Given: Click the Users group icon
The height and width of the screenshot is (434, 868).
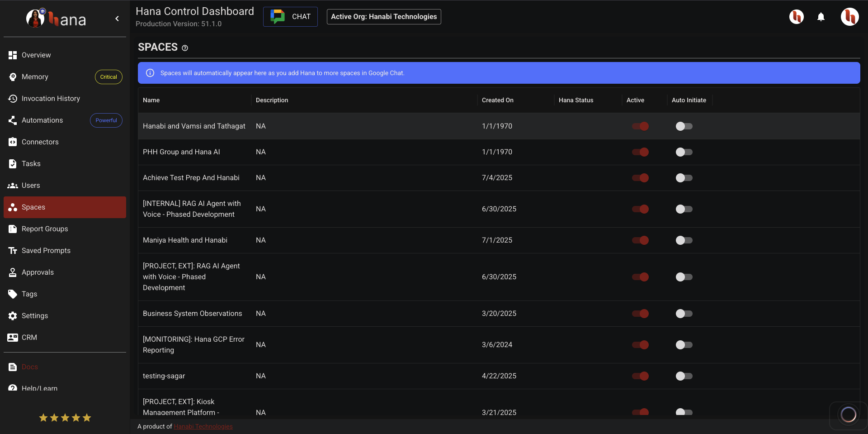Looking at the screenshot, I should point(13,186).
